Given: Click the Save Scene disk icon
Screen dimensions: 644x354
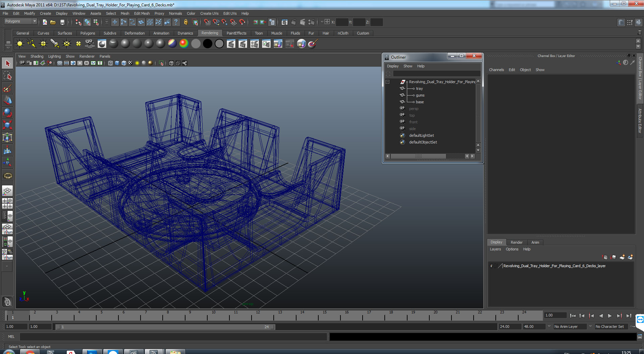Looking at the screenshot, I should 62,22.
